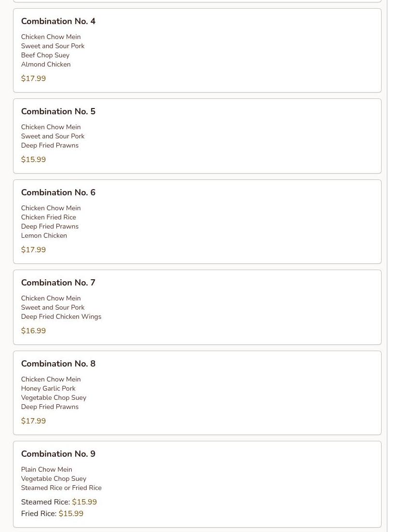Choose the Fried Rice $15.99 price option
397x532 pixels.
tap(71, 514)
